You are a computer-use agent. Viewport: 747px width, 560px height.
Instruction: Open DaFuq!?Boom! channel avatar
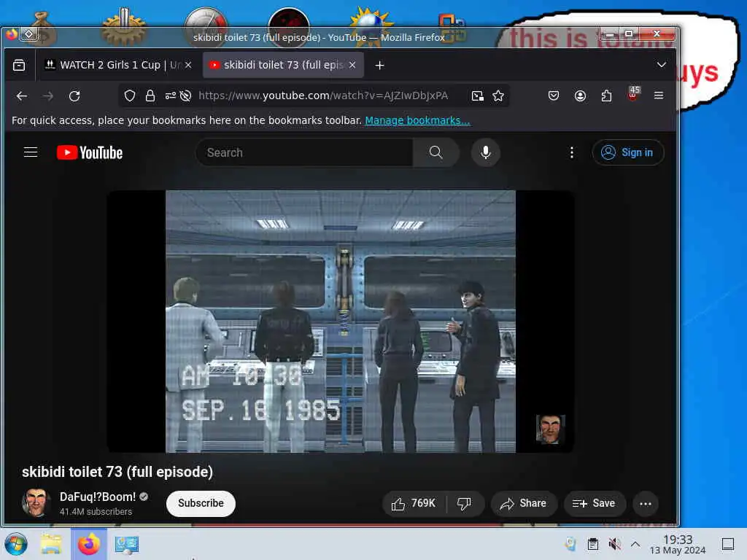35,503
